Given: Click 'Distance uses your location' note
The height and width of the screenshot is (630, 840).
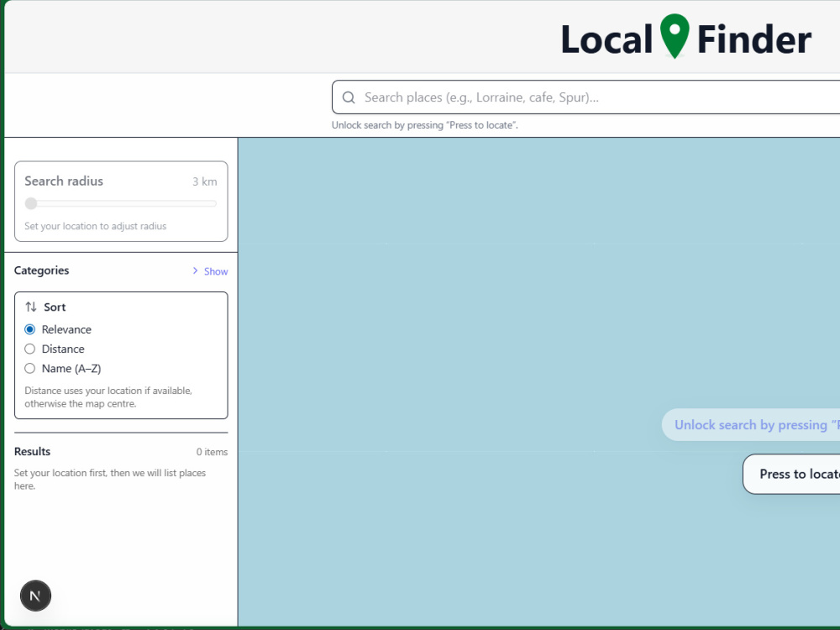Looking at the screenshot, I should tap(108, 397).
